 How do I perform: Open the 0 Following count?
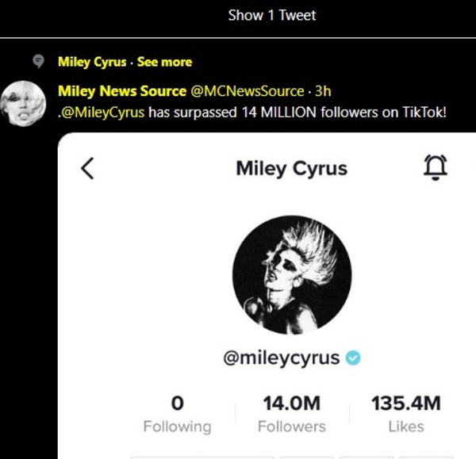coord(177,404)
